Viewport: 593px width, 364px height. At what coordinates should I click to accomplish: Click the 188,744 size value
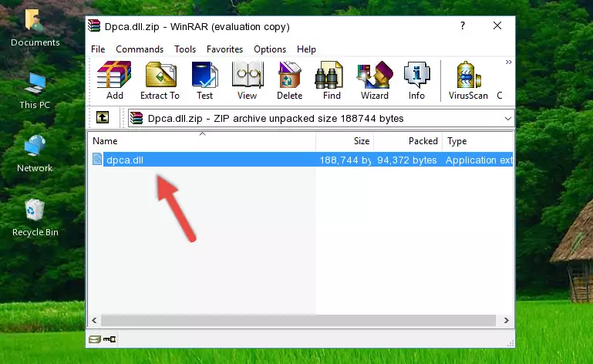(345, 160)
